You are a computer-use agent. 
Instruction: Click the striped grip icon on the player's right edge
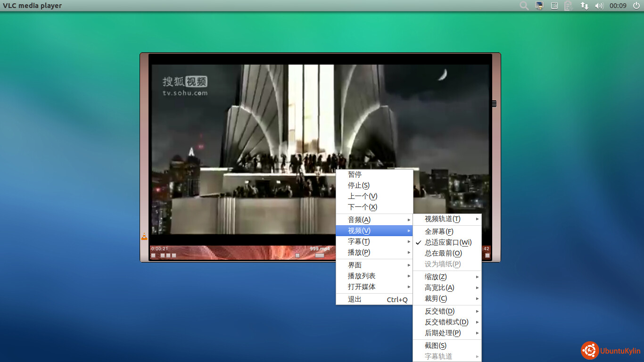pyautogui.click(x=494, y=104)
